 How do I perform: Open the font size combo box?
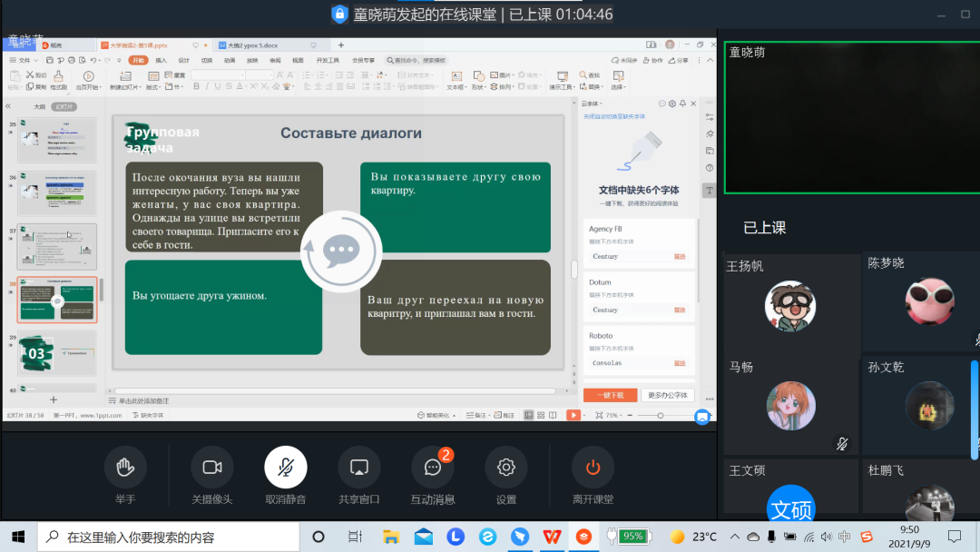[x=260, y=75]
